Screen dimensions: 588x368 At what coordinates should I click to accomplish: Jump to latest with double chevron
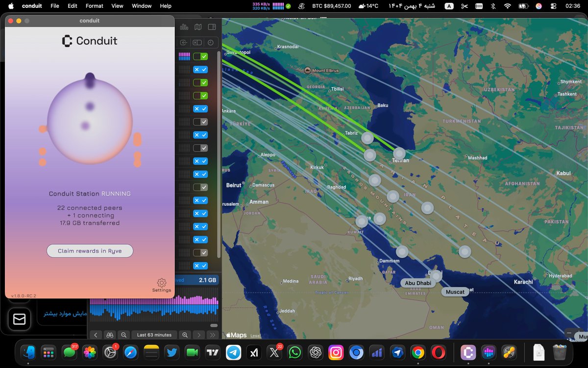tap(212, 335)
